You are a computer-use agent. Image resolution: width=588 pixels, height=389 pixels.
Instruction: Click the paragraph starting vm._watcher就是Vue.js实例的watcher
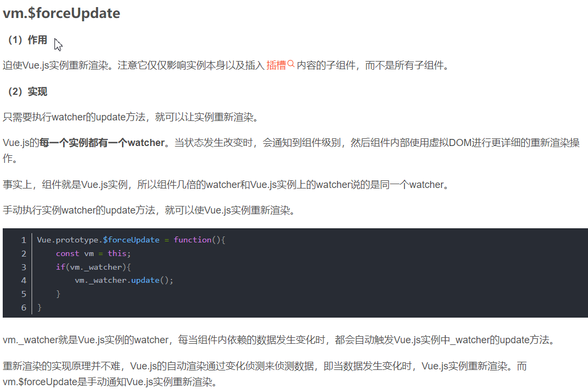coord(279,340)
